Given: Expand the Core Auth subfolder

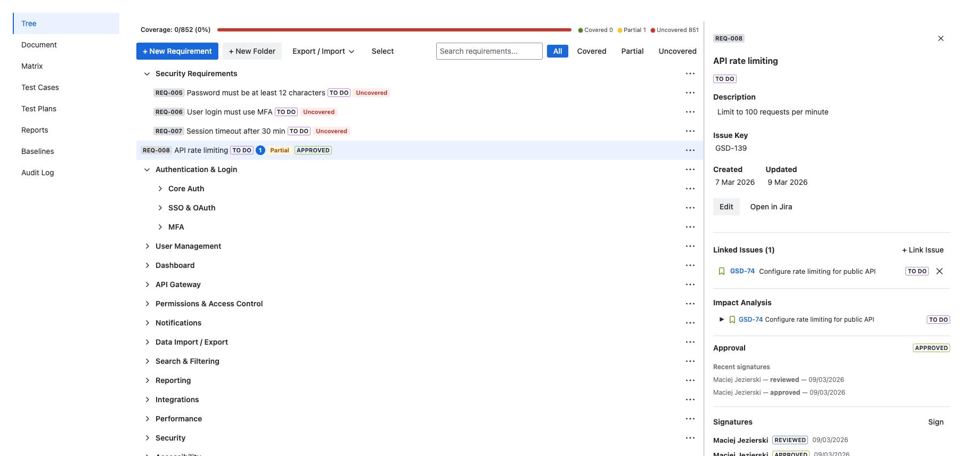Looking at the screenshot, I should click(160, 189).
